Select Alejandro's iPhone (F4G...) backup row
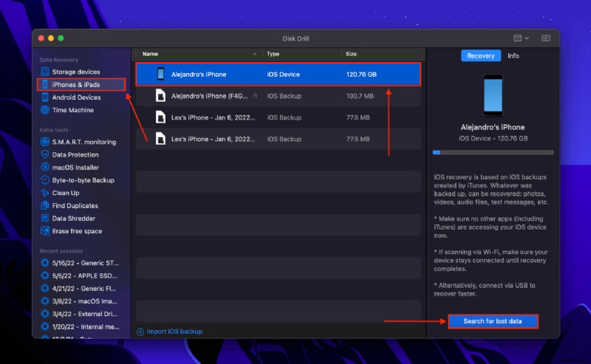Viewport: 591px width, 364px height. 279,96
